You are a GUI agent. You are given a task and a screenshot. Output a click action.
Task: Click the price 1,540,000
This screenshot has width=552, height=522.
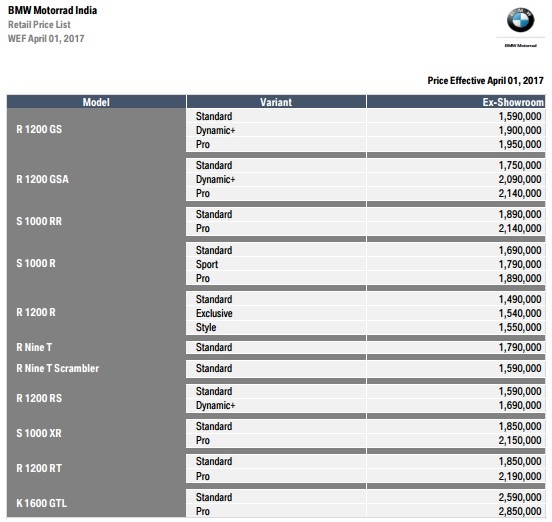coord(520,313)
